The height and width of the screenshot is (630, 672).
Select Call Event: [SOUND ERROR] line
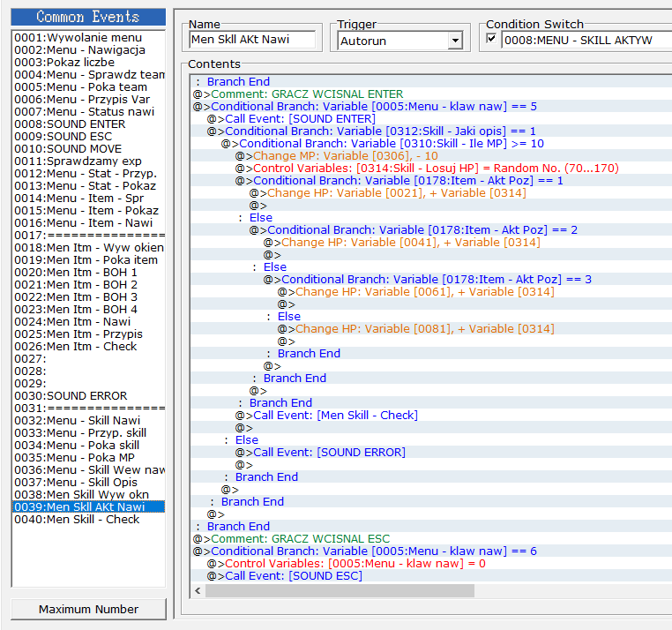(x=431, y=453)
